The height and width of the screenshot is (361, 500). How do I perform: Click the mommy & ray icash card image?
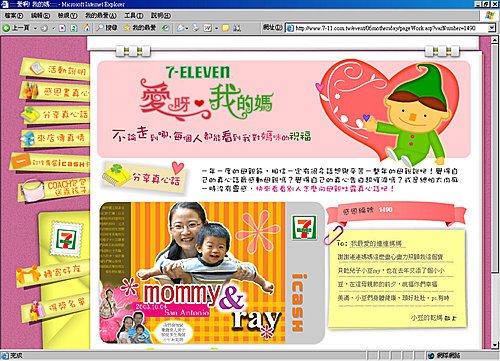[x=212, y=273]
